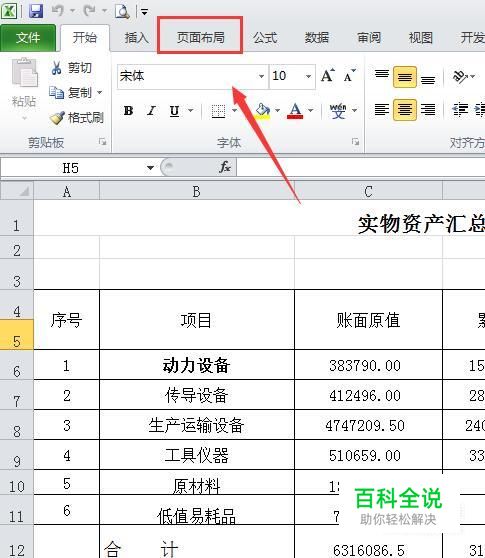The height and width of the screenshot is (558, 485).
Task: Click the Insert Function fx icon
Action: point(225,167)
